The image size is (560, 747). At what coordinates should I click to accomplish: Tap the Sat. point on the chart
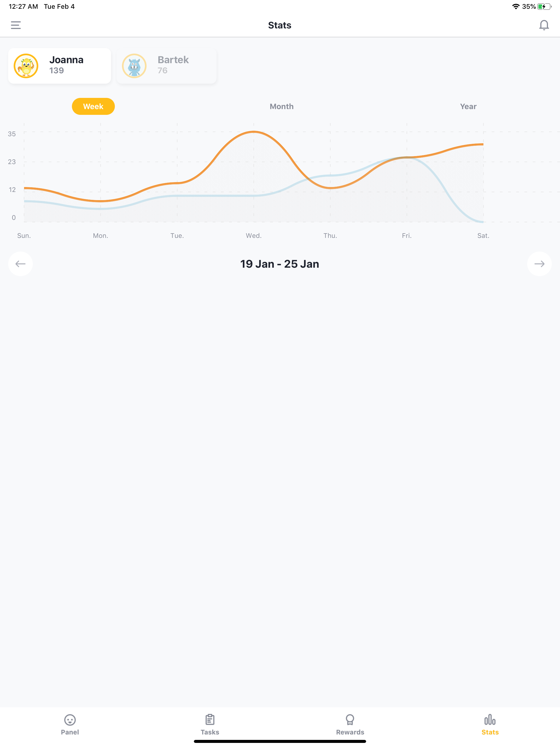[x=483, y=145]
